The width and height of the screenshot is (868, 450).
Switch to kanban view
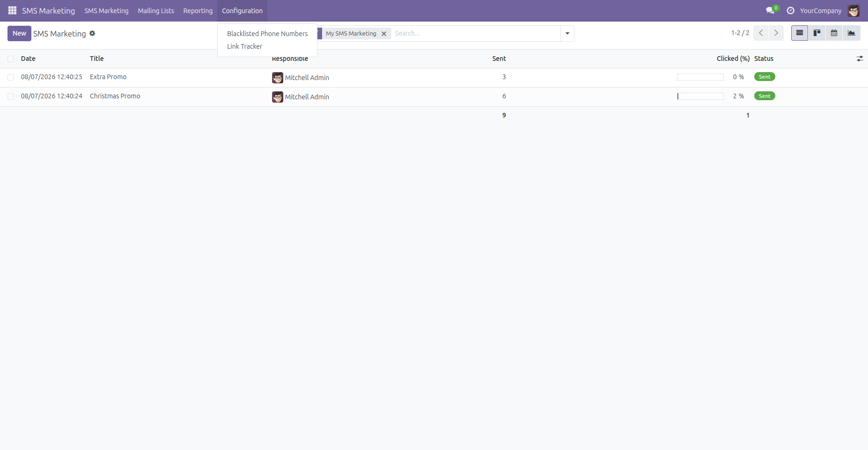[x=817, y=33]
